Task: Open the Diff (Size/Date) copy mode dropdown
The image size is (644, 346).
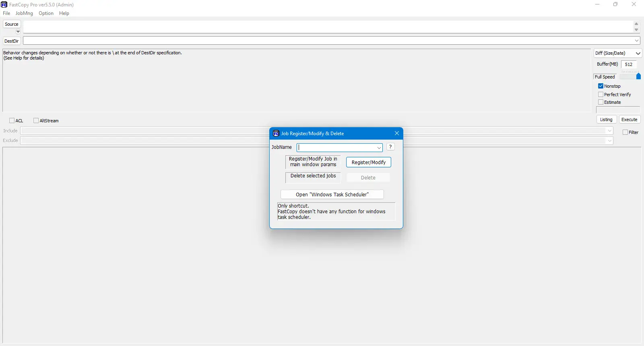Action: click(x=618, y=53)
